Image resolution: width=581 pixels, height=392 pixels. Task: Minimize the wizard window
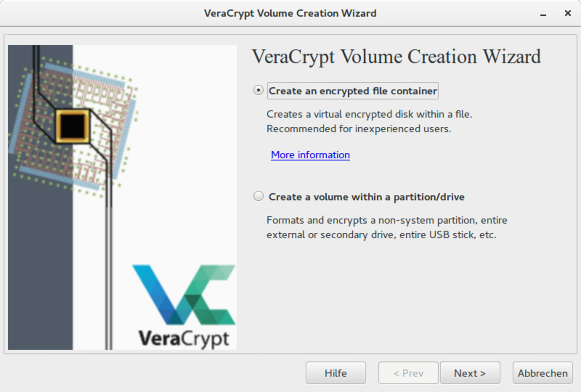[x=542, y=13]
